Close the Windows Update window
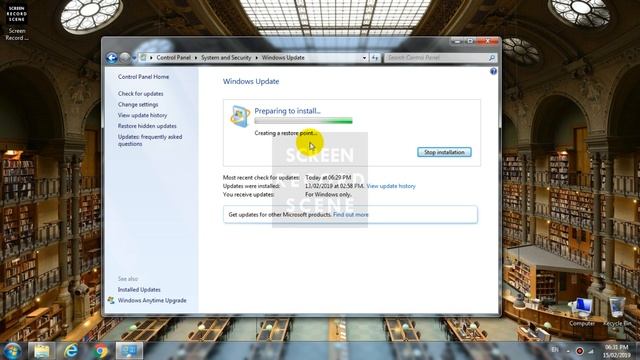Viewport: 640px width, 360px height. pos(487,42)
